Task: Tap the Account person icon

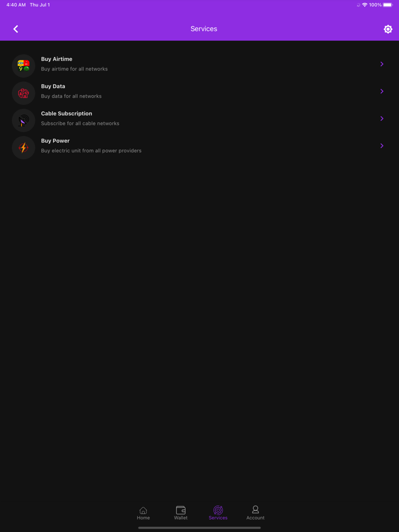Action: click(x=255, y=510)
